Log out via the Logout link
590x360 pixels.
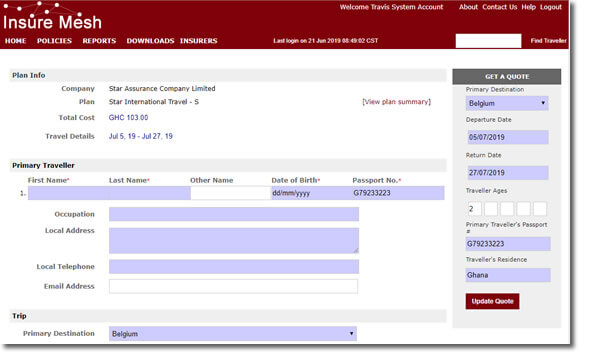(x=551, y=7)
